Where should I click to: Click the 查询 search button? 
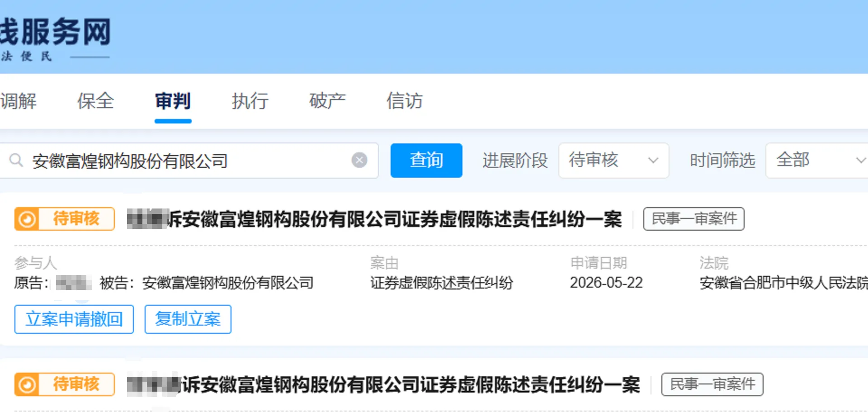coord(426,160)
